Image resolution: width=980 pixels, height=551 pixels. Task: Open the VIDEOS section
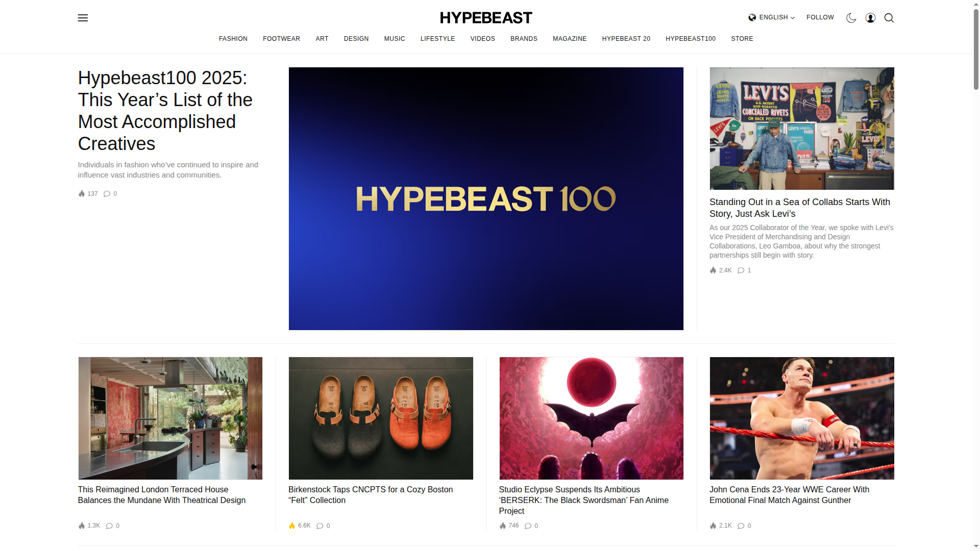[x=482, y=39]
